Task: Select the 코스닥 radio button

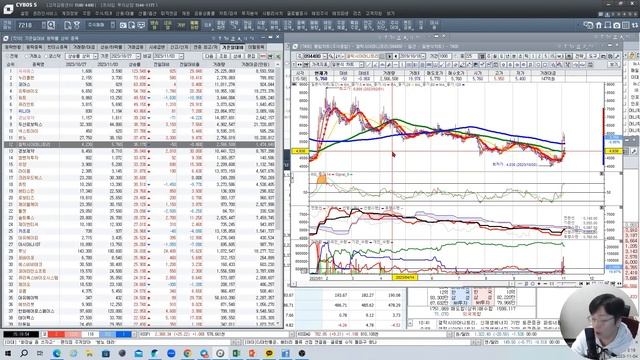Action: [x=53, y=56]
